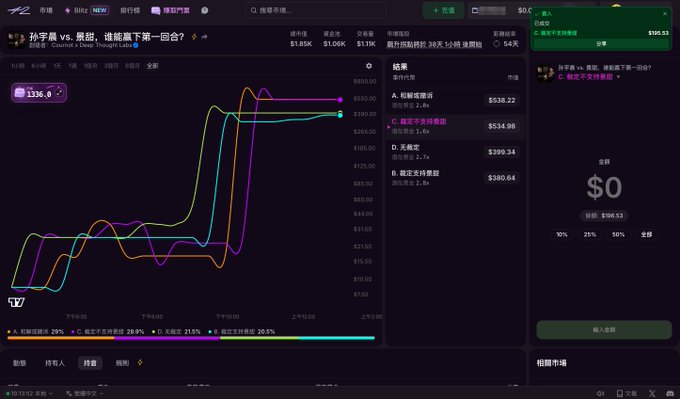This screenshot has height=399, width=680.
Task: Click the Discord icon in the status bar
Action: click(670, 393)
